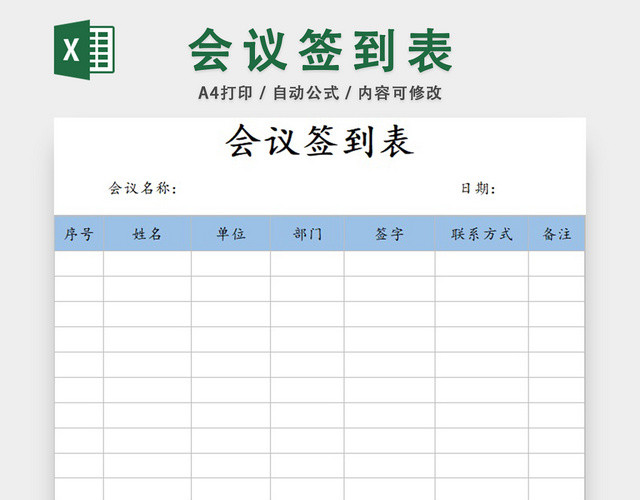Select the 联系方式 column header
Screen dimensions: 640x500
tap(482, 234)
